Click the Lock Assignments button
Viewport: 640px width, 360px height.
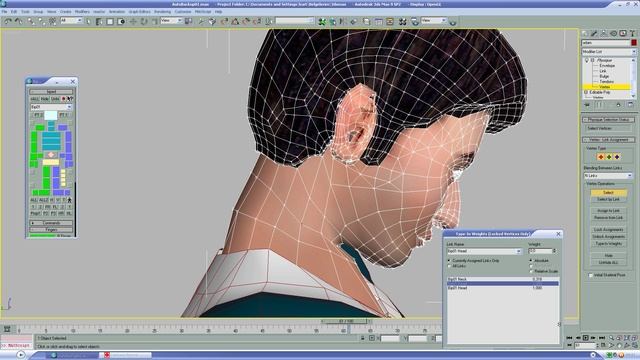pyautogui.click(x=608, y=230)
